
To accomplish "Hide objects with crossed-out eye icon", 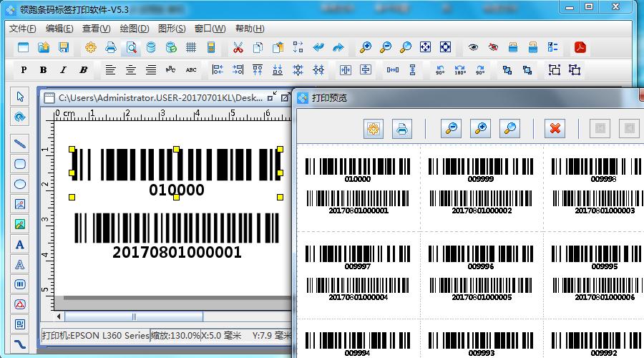I will point(493,48).
